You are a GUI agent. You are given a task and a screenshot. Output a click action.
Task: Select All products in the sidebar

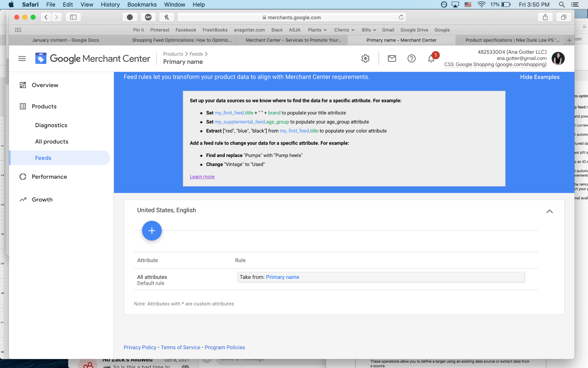(52, 142)
